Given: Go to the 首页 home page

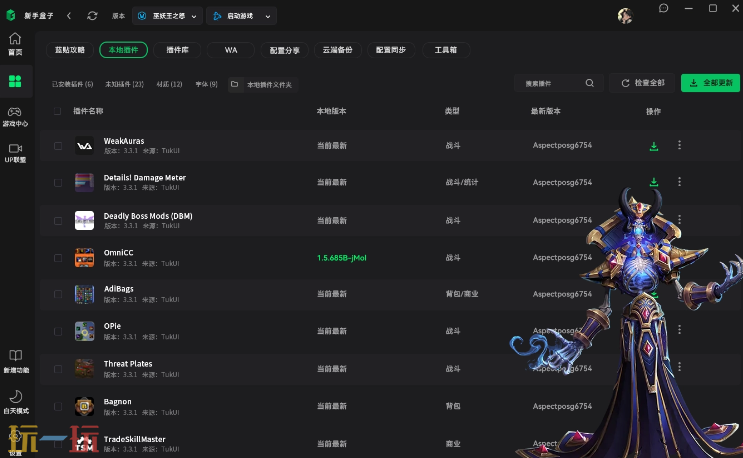Looking at the screenshot, I should (x=15, y=44).
